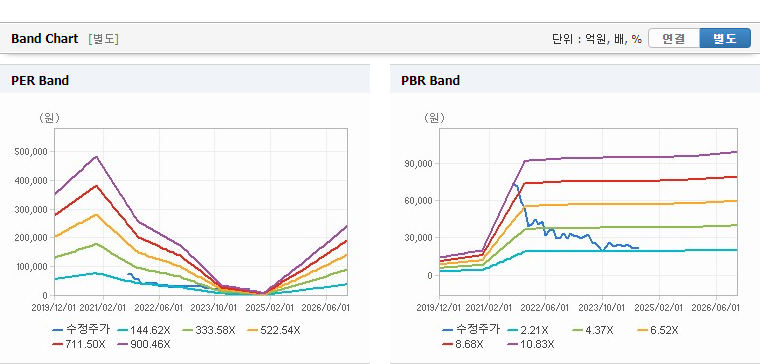Click the PER Band panel title
760x364 pixels.
click(40, 80)
